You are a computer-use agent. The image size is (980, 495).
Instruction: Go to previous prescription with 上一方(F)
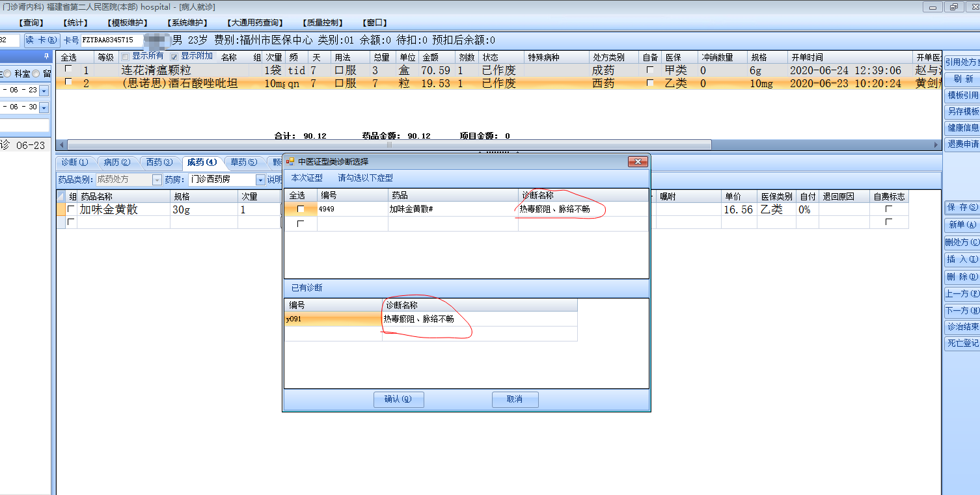click(963, 294)
